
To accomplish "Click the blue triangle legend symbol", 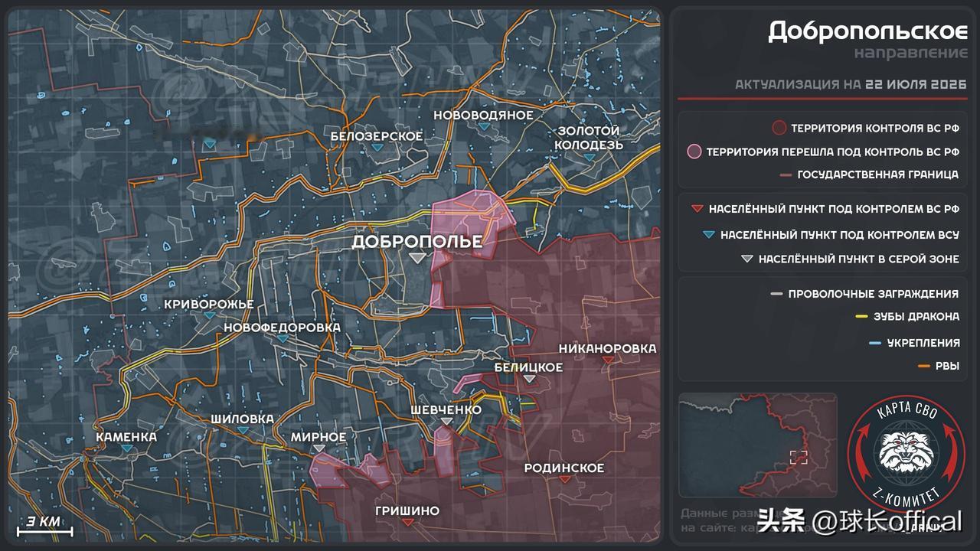I will point(707,235).
